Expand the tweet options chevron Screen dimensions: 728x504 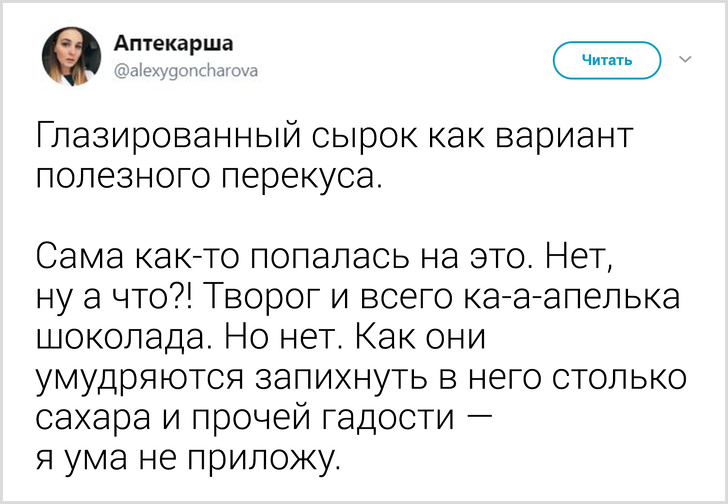click(685, 59)
